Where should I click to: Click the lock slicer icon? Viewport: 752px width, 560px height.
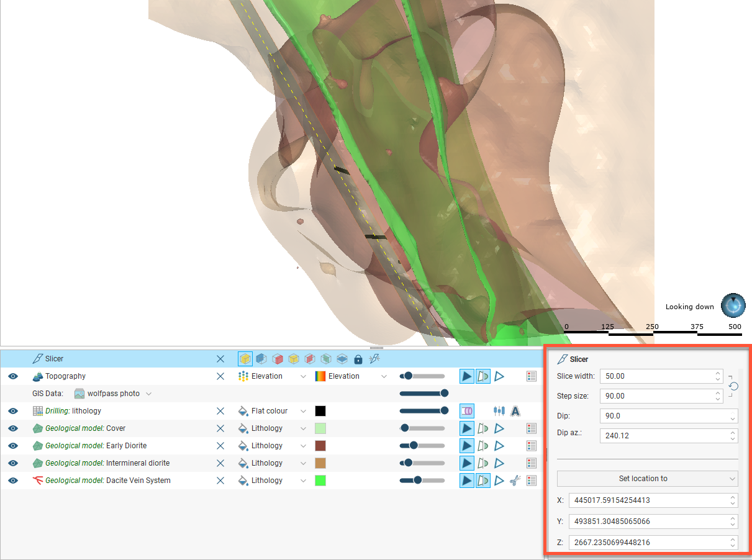(x=358, y=359)
